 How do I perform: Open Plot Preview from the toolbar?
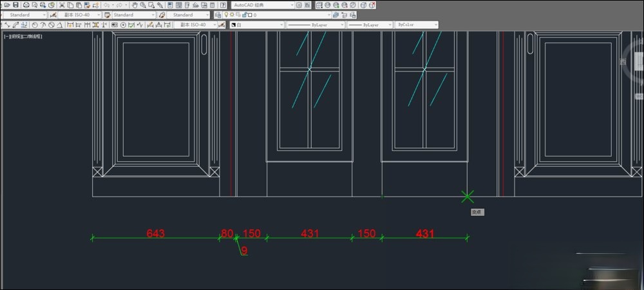(35, 5)
